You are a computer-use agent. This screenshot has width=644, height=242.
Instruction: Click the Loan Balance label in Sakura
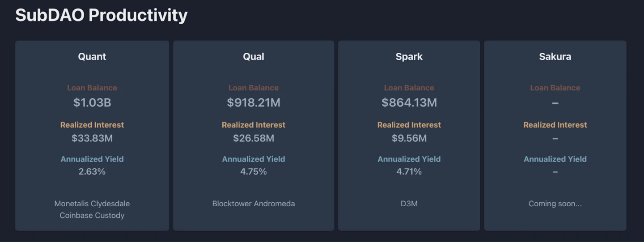555,88
